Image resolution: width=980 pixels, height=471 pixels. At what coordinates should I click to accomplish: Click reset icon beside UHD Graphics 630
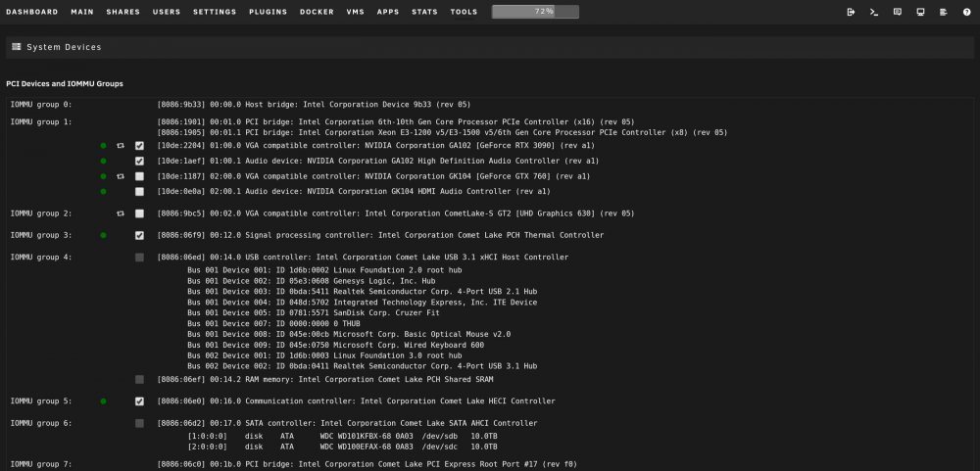[x=120, y=213]
